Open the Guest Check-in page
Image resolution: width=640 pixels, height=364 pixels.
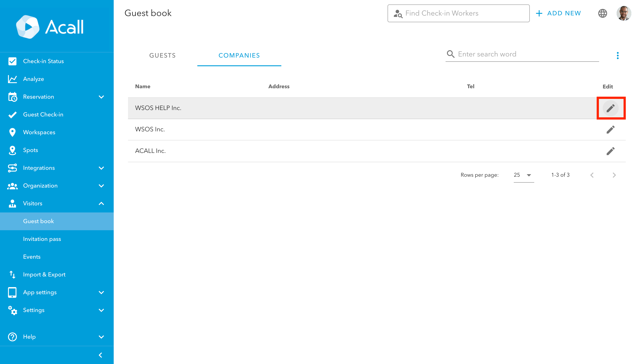(x=57, y=114)
